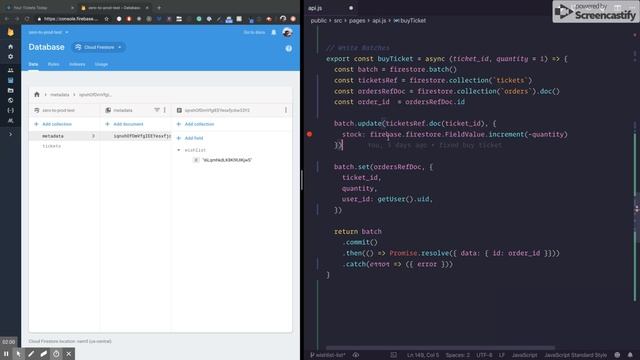Toggle the breakpoint on the stock line
Image resolution: width=640 pixels, height=360 pixels.
(x=309, y=134)
